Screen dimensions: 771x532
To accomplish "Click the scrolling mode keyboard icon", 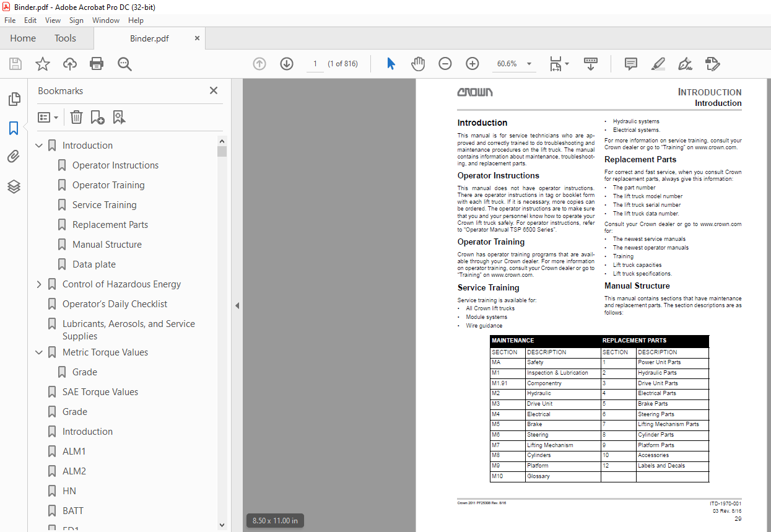I will 591,64.
